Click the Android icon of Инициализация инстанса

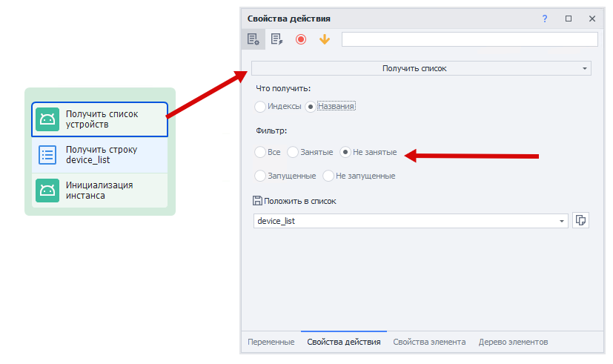[47, 191]
